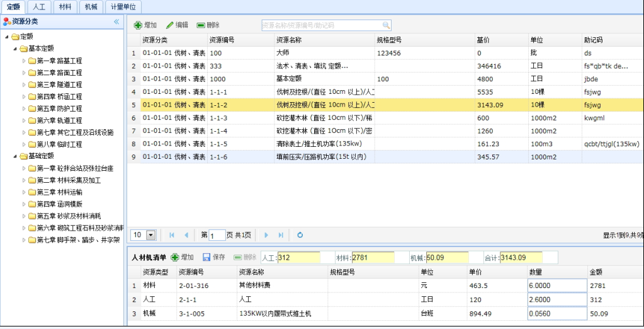Viewport: 644px width, 329px height.
Task: Click resource number cell 2-01-316
Action: (x=207, y=286)
